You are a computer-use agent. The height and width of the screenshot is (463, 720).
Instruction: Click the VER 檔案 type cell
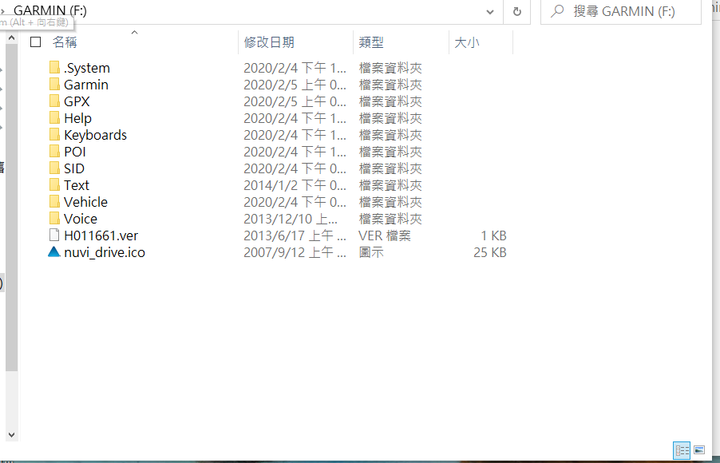click(385, 236)
